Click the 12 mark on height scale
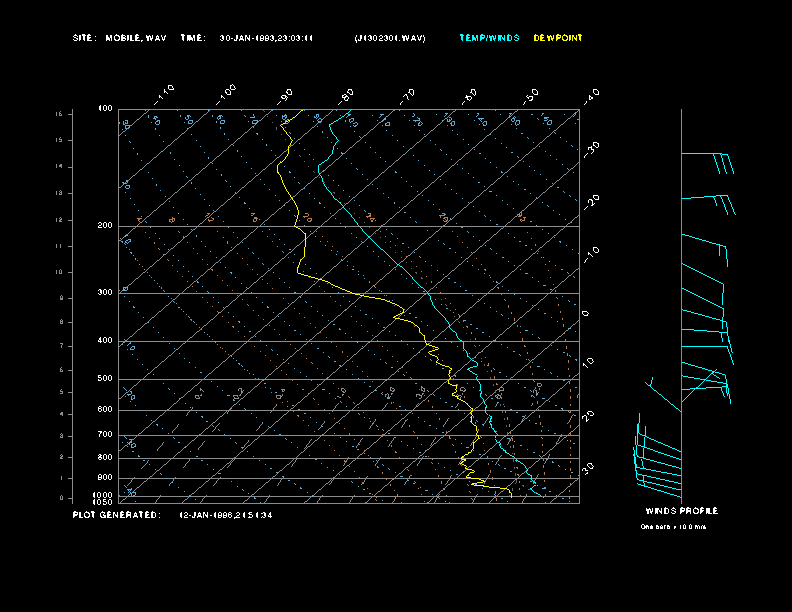792x612 pixels. (59, 220)
